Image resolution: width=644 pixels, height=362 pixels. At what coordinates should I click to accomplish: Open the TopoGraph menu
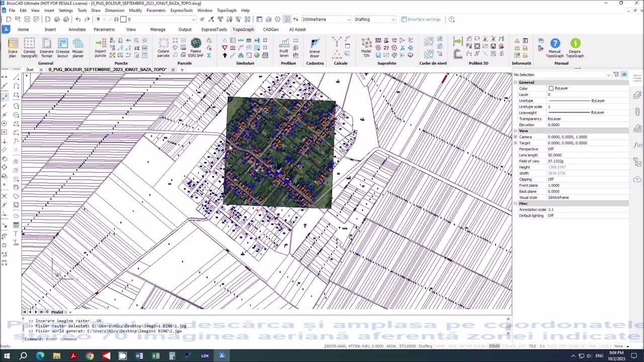(x=226, y=10)
